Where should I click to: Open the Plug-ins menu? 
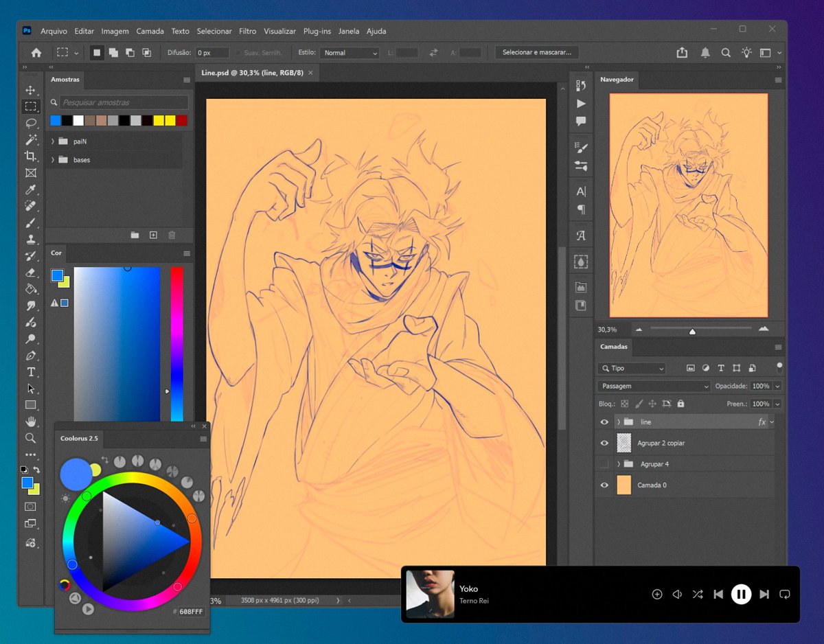pyautogui.click(x=317, y=31)
